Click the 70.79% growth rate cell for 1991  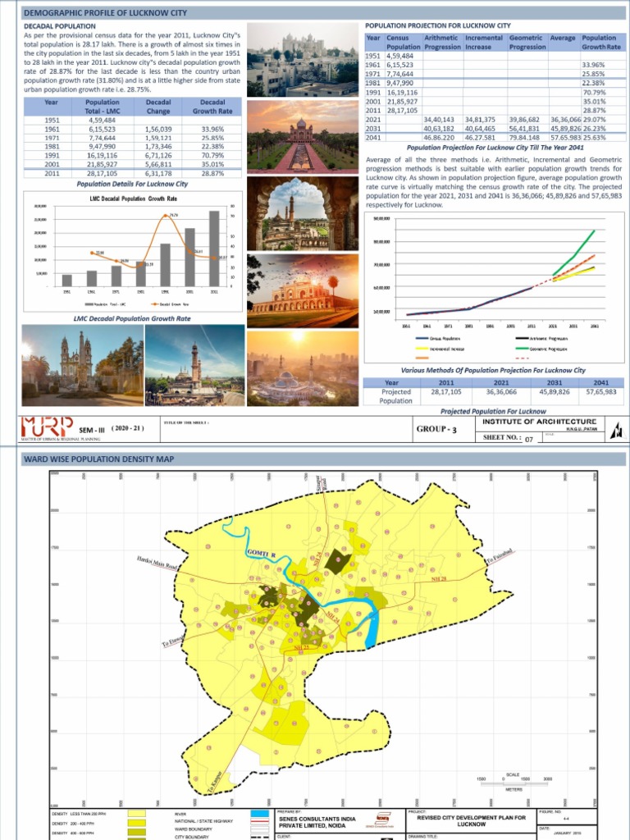(x=212, y=155)
